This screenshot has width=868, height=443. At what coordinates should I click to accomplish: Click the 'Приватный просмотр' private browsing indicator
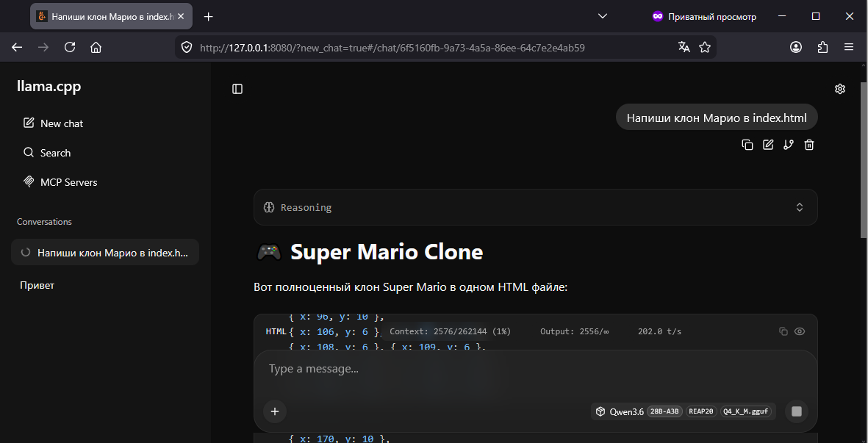tap(703, 17)
